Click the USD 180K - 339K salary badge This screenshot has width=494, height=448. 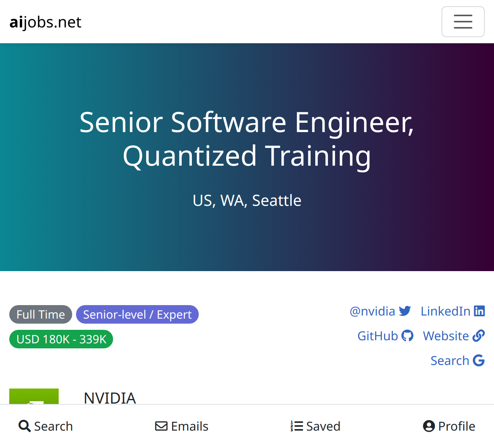[61, 339]
